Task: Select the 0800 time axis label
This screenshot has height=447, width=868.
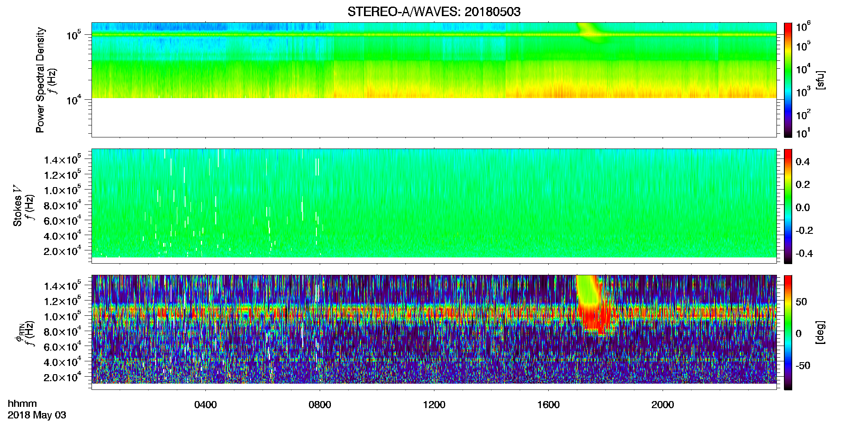Action: coord(320,405)
